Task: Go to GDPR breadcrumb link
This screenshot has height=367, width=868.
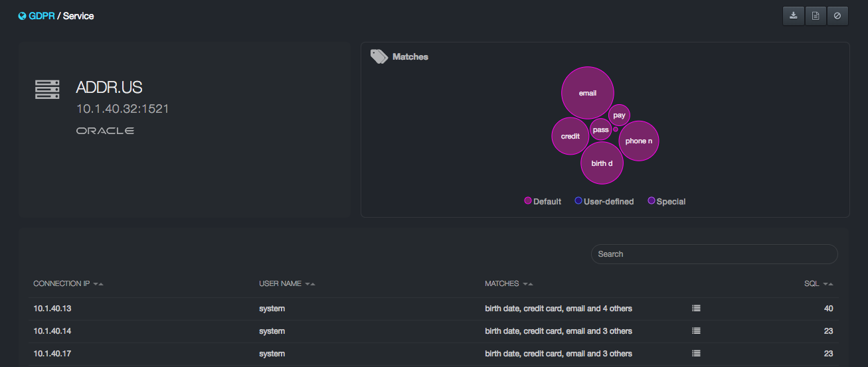Action: point(41,16)
